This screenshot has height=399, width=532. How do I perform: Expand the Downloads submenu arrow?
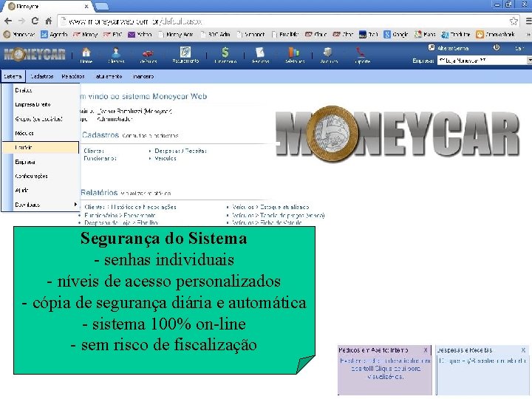[x=75, y=204]
